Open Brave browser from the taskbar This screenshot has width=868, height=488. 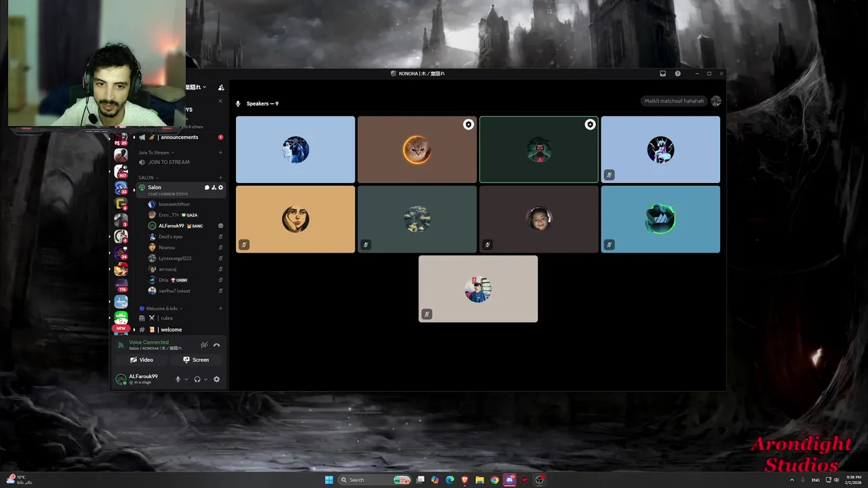point(465,480)
